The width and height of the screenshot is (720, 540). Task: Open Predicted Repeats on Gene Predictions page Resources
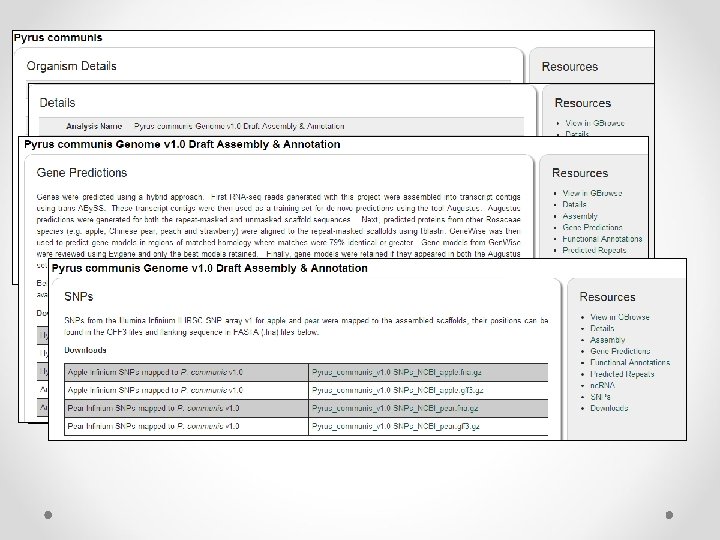[594, 250]
